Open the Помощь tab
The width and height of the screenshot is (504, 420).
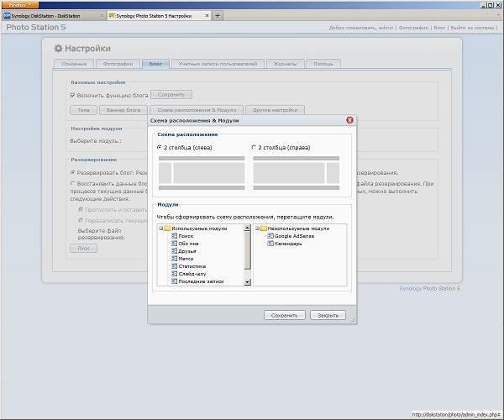[x=323, y=64]
